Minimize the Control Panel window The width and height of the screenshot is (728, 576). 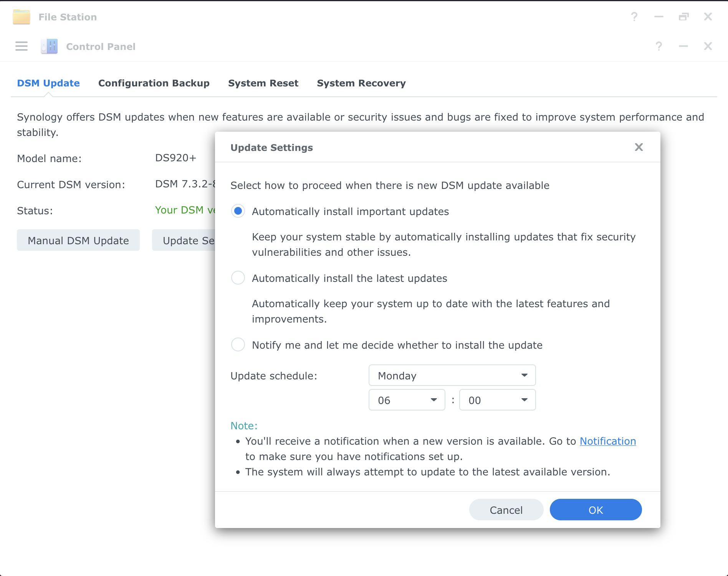pos(683,46)
